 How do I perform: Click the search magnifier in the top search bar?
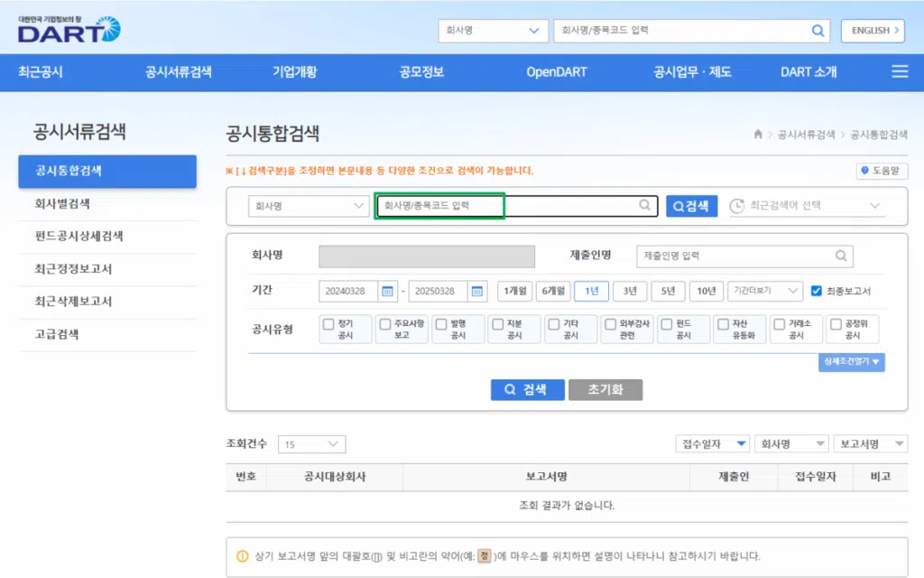click(x=818, y=30)
